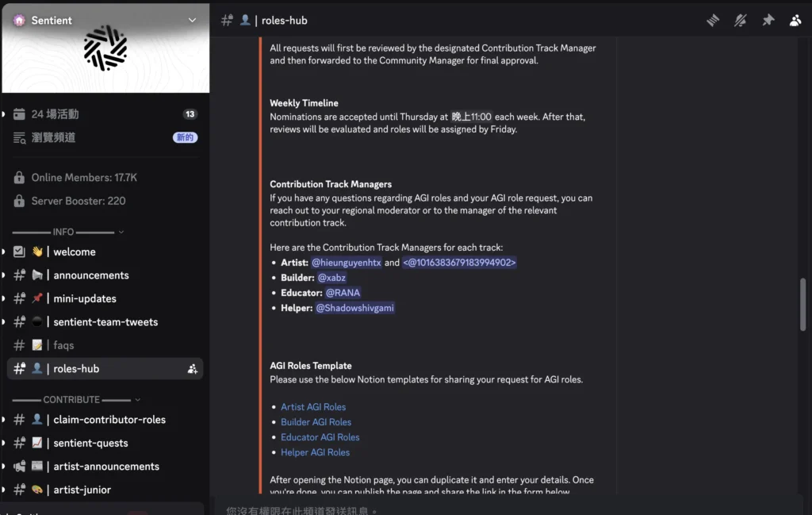This screenshot has height=515, width=812.
Task: Open the Threads icon in channel header
Action: tap(713, 20)
